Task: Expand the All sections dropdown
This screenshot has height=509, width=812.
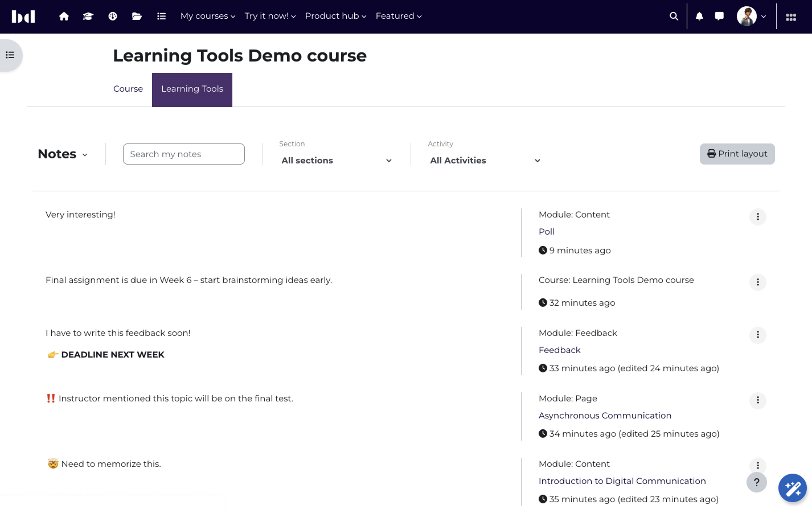Action: (x=336, y=161)
